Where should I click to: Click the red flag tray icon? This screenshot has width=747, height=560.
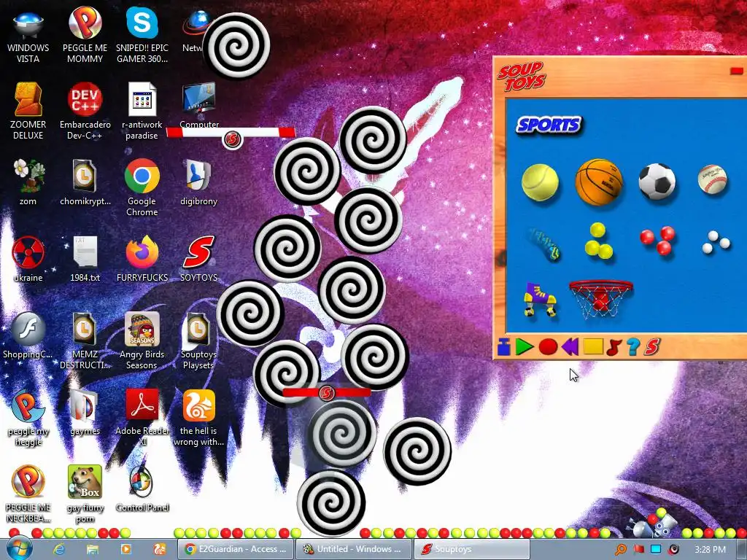[639, 550]
